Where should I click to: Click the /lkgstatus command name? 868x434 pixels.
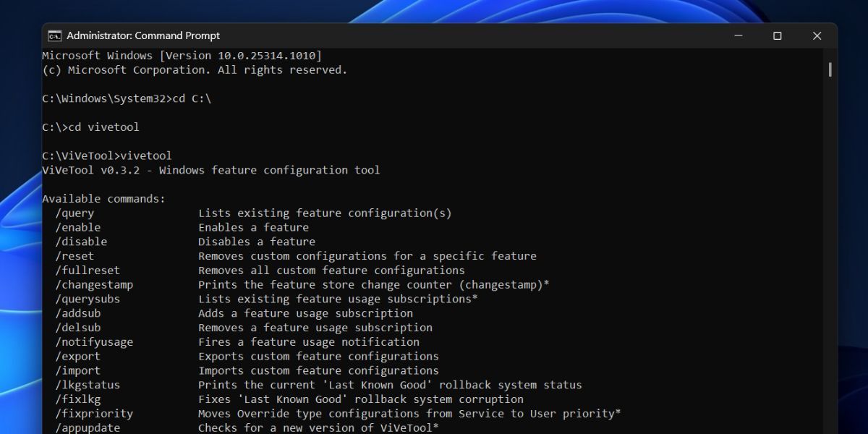(x=88, y=385)
